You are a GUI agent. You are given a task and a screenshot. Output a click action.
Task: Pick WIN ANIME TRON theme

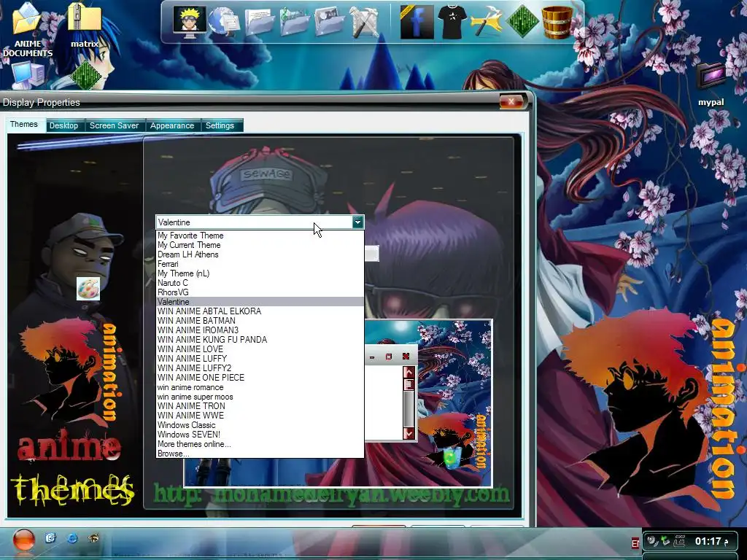point(260,406)
